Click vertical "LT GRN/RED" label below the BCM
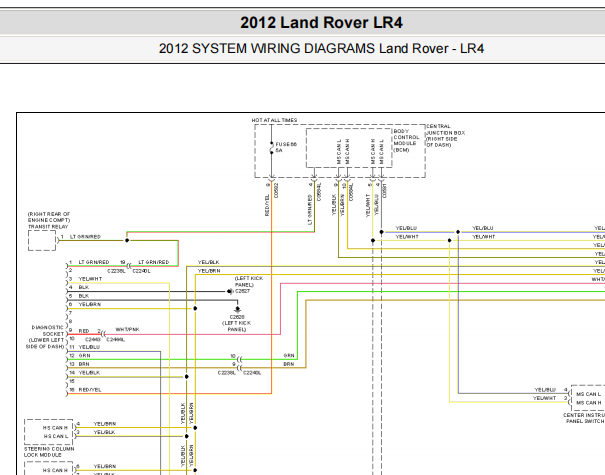 (x=309, y=210)
